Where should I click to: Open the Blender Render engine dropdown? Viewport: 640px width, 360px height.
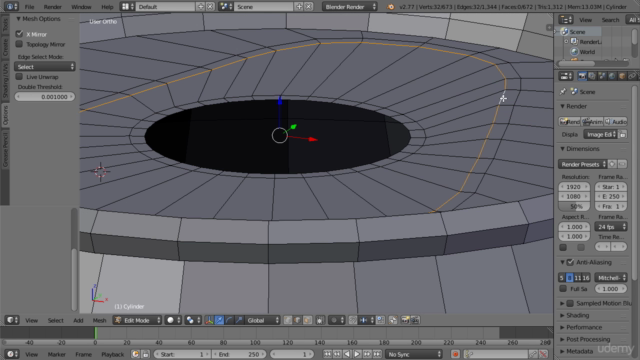(x=350, y=7)
